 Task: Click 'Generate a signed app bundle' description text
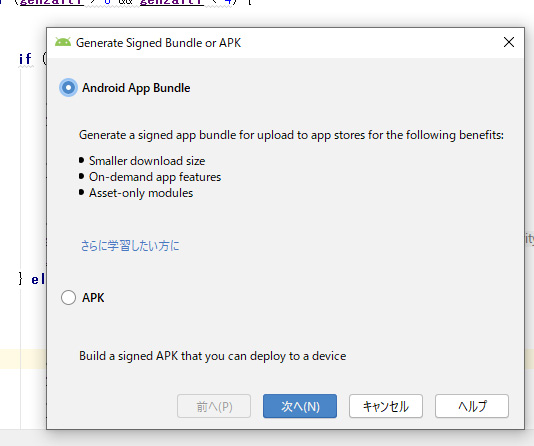(x=291, y=135)
